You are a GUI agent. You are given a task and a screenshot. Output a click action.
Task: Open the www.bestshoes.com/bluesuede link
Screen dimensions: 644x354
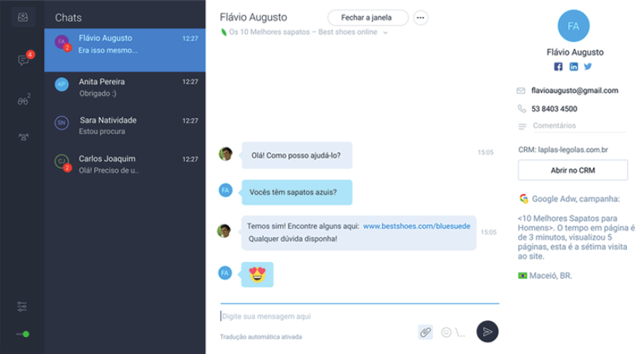click(x=417, y=226)
